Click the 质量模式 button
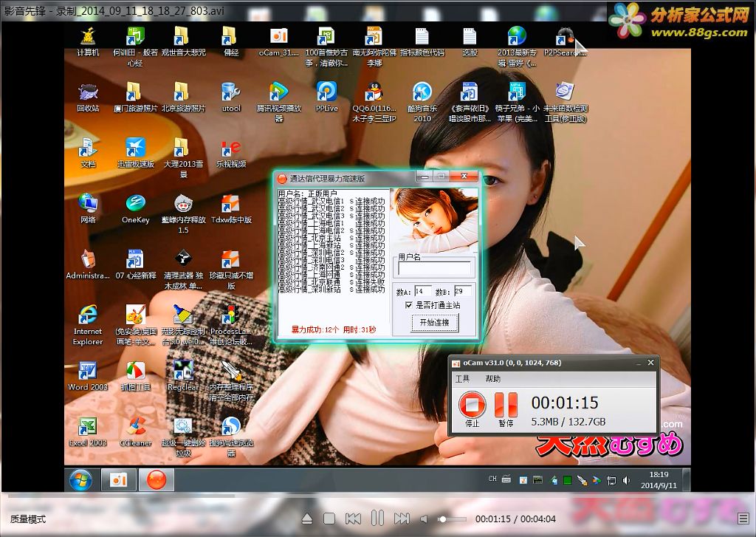Viewport: 756px width, 537px height. click(28, 519)
